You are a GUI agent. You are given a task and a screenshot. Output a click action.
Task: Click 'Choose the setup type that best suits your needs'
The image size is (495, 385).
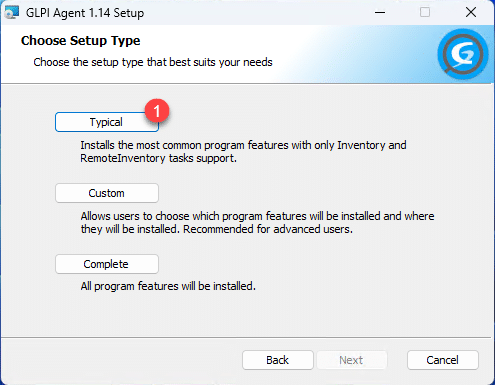(153, 62)
